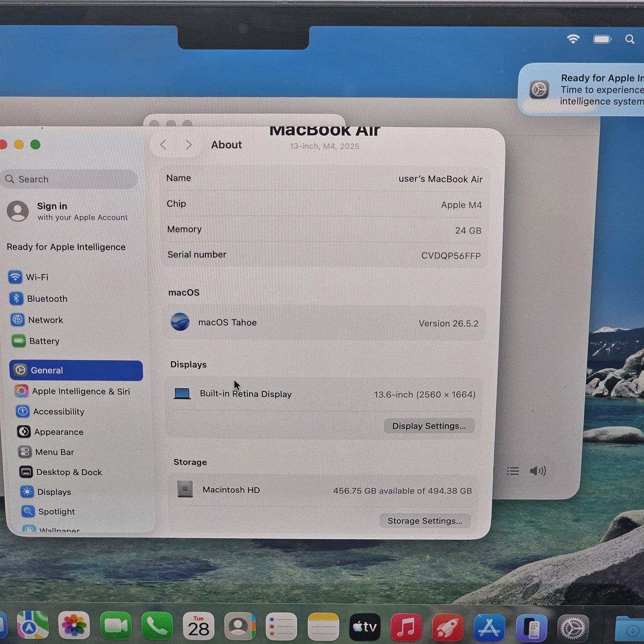Image resolution: width=644 pixels, height=644 pixels.
Task: Open Downloads folder in the Dock
Action: pos(629,629)
